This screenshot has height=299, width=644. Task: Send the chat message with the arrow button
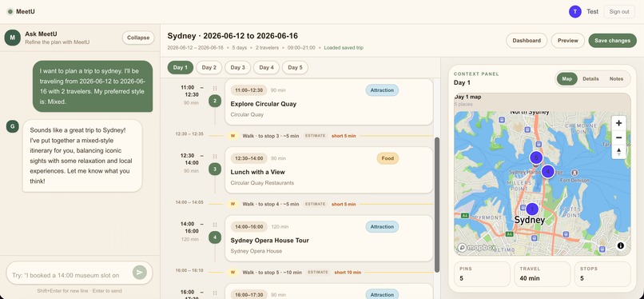[x=140, y=272]
